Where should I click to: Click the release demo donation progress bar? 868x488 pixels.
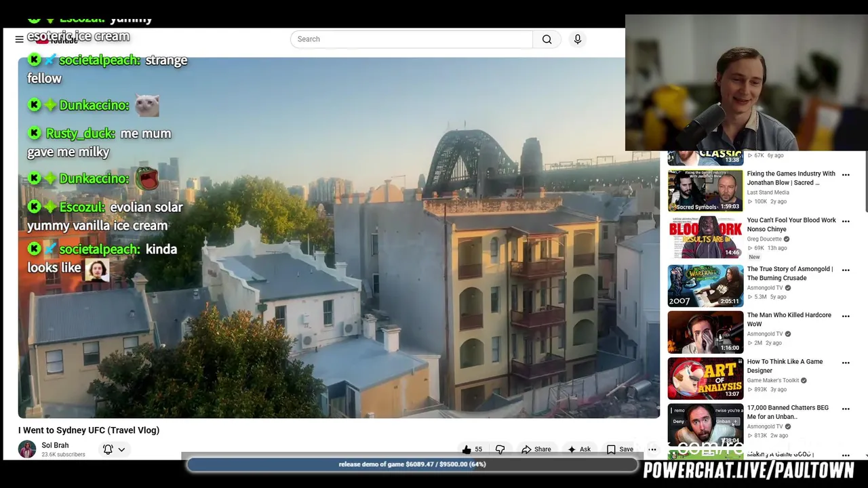click(412, 464)
